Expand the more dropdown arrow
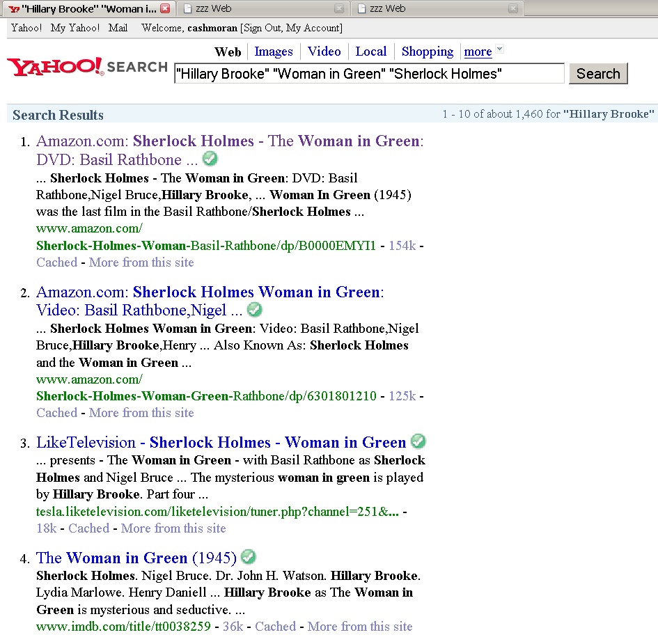Screen dimensions: 658x644 499,49
